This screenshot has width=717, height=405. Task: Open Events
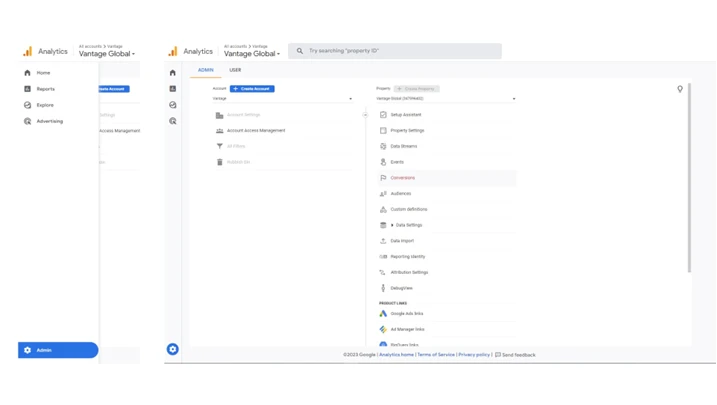[x=397, y=162]
